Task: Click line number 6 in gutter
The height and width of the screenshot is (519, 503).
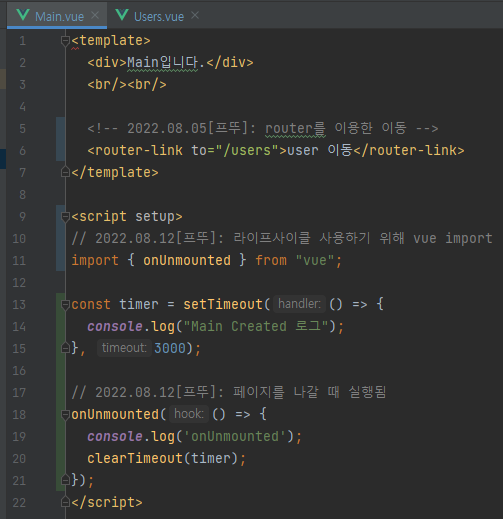Action: [x=22, y=151]
